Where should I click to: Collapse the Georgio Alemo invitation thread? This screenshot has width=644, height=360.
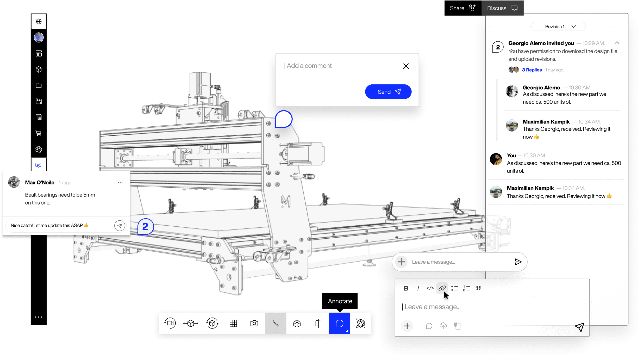(617, 42)
